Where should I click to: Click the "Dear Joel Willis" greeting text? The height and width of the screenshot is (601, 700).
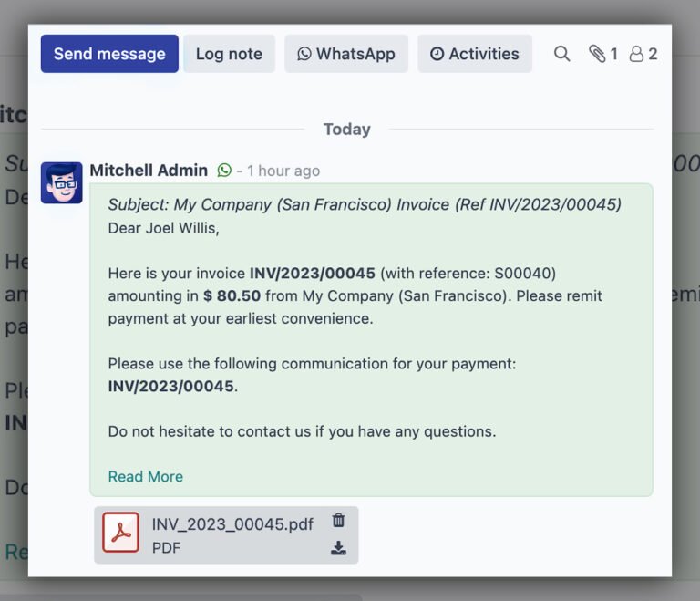pos(164,228)
